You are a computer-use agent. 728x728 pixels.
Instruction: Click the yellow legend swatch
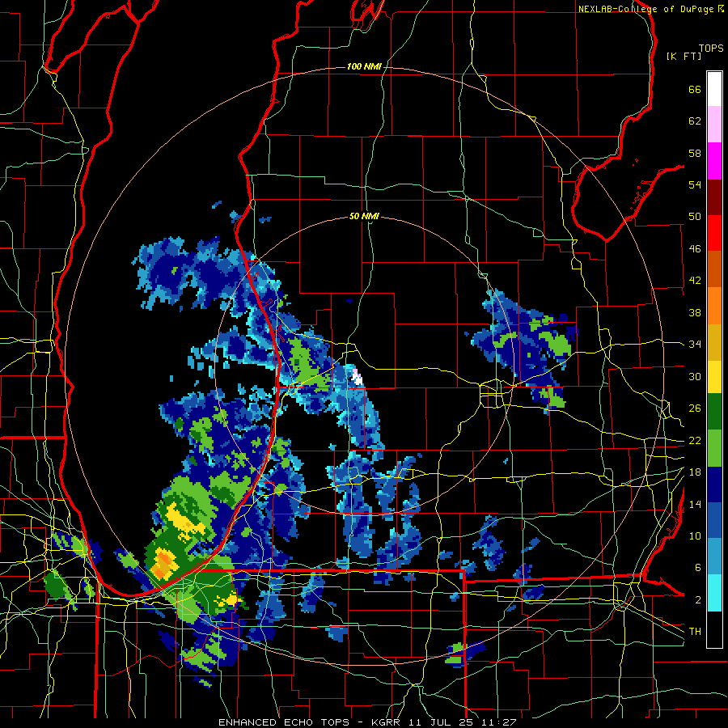(x=714, y=377)
